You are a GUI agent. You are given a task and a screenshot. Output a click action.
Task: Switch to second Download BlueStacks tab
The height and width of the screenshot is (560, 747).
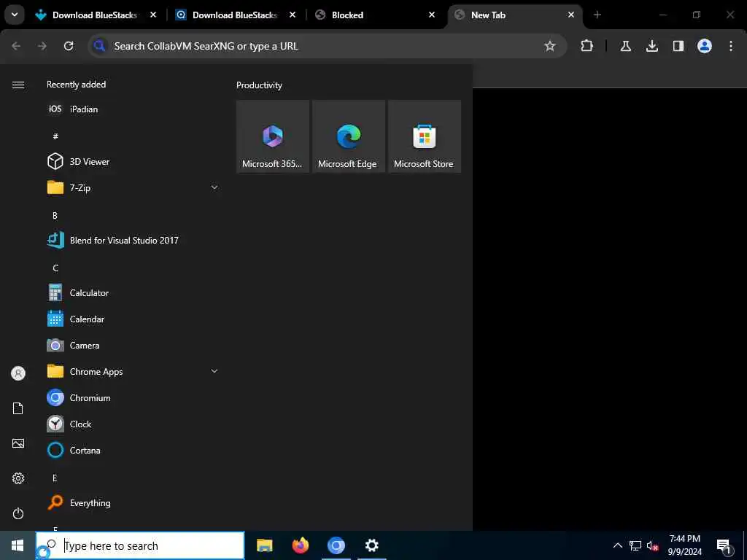coord(236,15)
